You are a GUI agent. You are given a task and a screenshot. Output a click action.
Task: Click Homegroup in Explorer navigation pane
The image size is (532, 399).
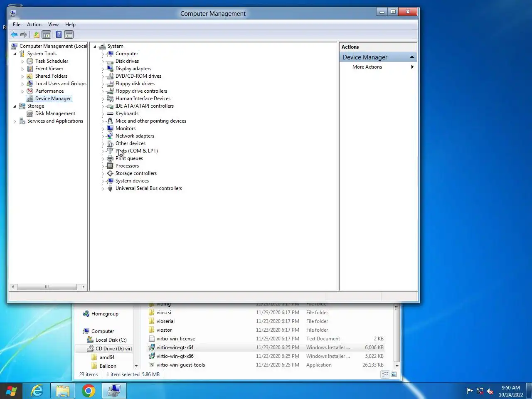[105, 314]
